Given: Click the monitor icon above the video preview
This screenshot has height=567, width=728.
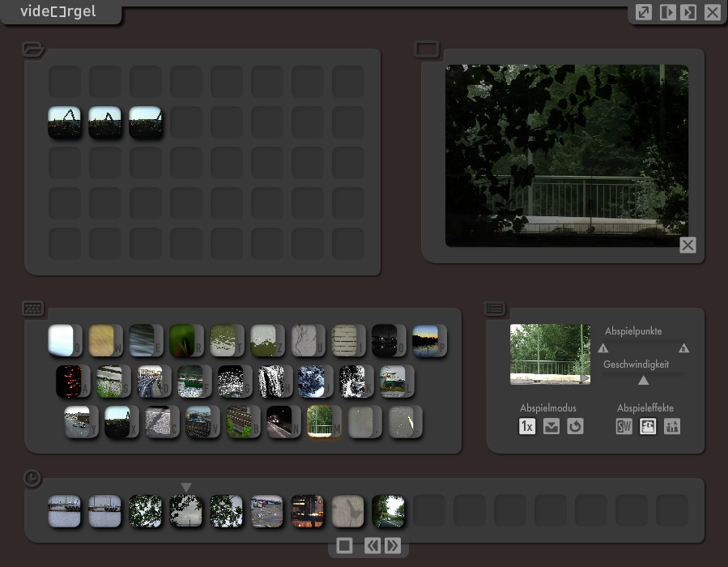Looking at the screenshot, I should coord(427,49).
